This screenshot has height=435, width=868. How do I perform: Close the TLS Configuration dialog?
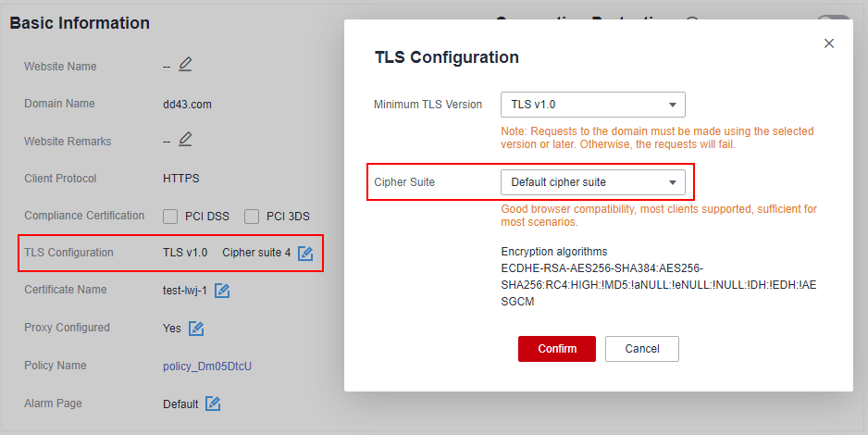click(829, 43)
